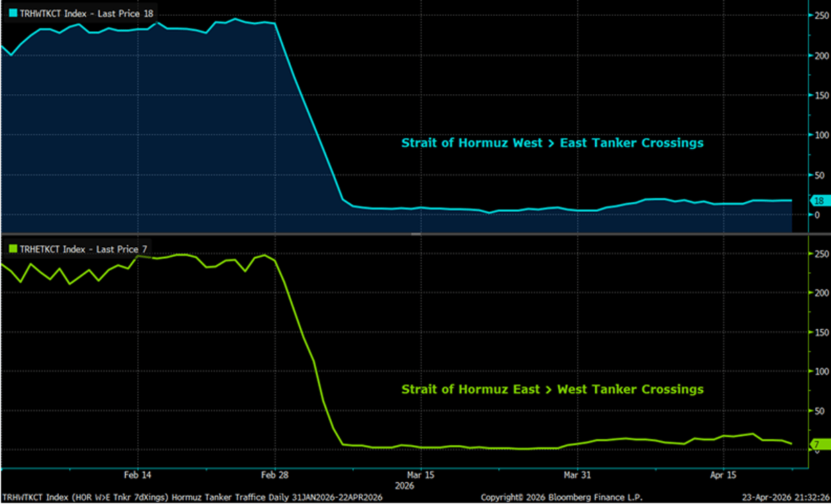Click the cyan last price tag 18
This screenshot has width=831, height=504.
coord(817,201)
